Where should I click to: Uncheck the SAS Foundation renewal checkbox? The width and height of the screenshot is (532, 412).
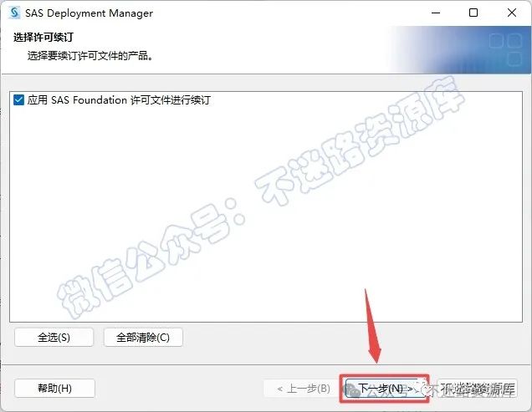click(x=18, y=100)
